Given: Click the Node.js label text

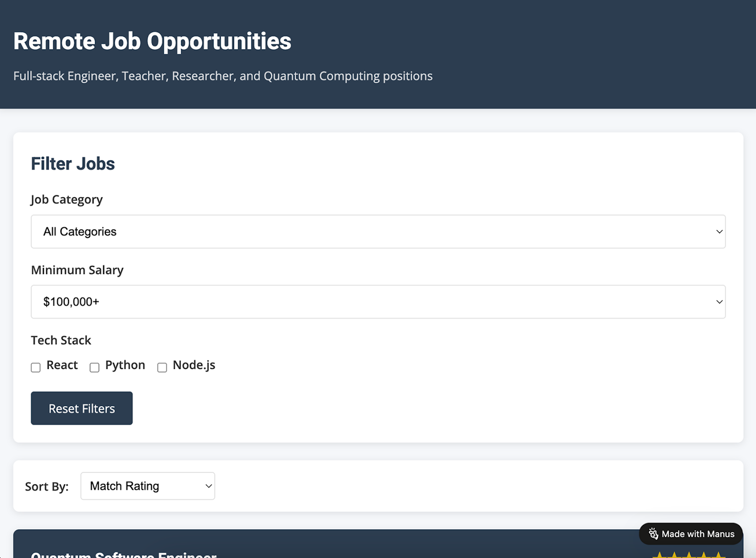Looking at the screenshot, I should (194, 365).
